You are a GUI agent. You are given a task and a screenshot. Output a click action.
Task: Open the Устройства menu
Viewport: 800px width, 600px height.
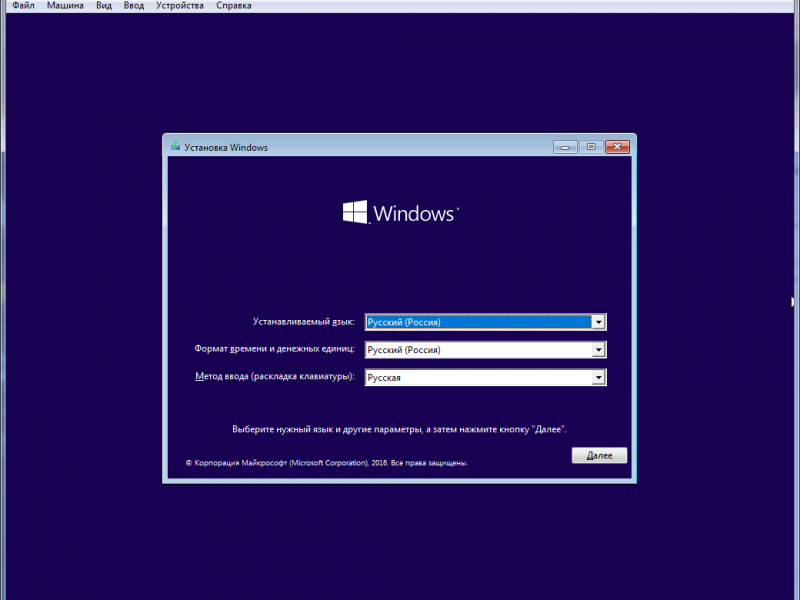[x=180, y=6]
